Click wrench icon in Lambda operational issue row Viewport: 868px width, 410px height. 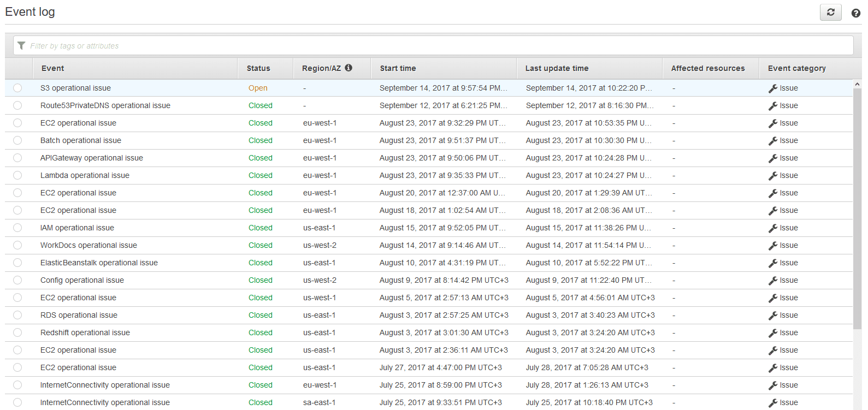(x=773, y=176)
